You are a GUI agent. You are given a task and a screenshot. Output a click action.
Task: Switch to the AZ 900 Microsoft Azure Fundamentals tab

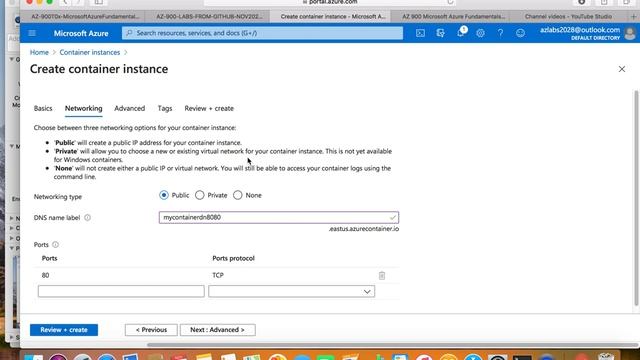pyautogui.click(x=453, y=17)
